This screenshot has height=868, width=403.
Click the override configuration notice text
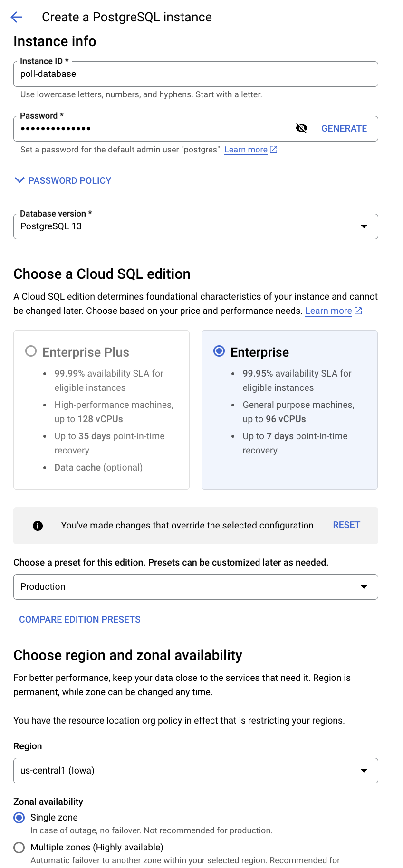(x=188, y=526)
